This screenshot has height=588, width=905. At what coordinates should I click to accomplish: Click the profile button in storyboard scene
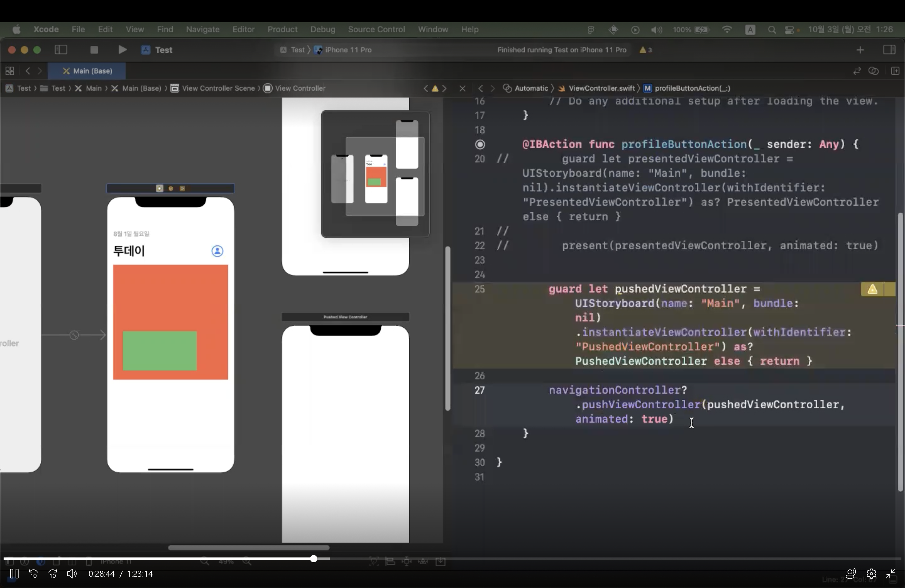[x=217, y=251]
